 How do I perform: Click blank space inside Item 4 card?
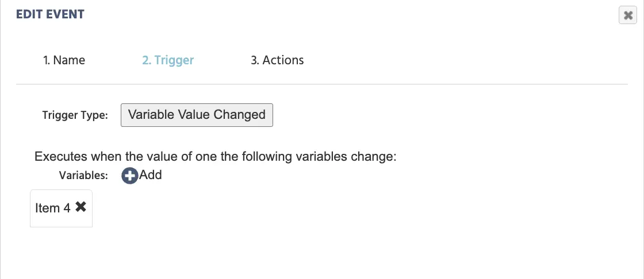click(x=61, y=221)
